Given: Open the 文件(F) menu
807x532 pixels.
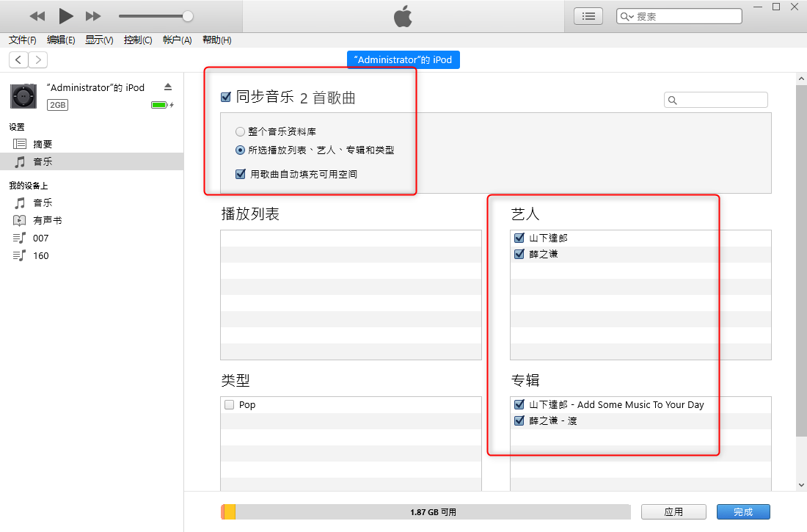Looking at the screenshot, I should tap(23, 40).
